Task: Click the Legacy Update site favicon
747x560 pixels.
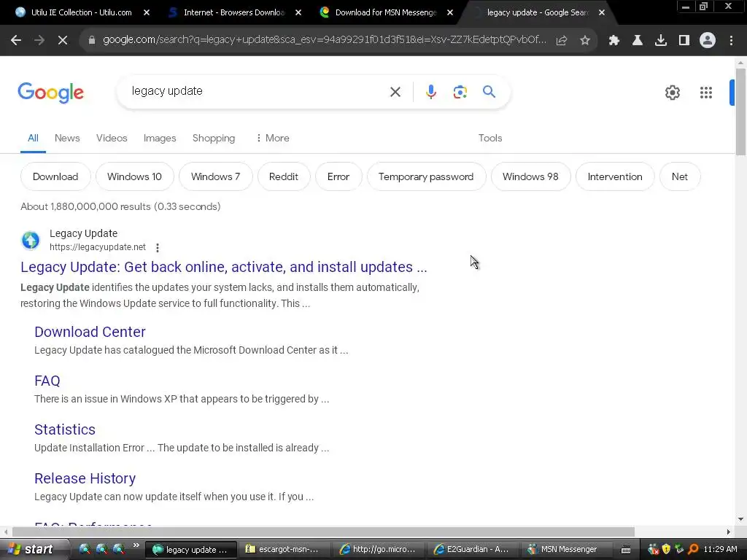Action: [31, 240]
